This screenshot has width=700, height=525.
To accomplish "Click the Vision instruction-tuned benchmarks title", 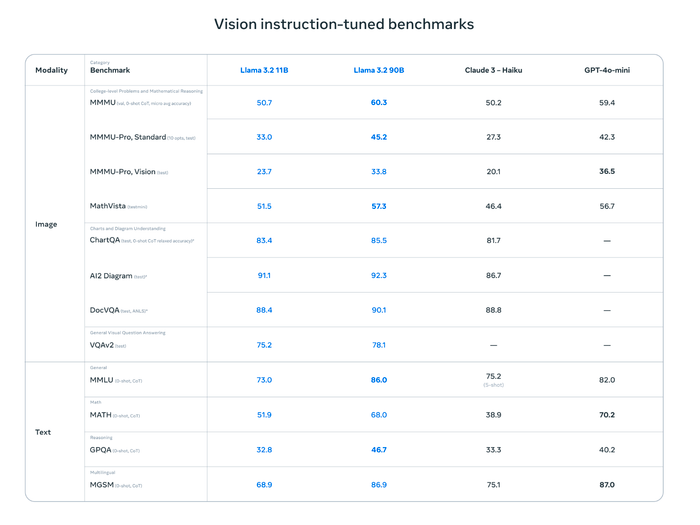I will (344, 24).
